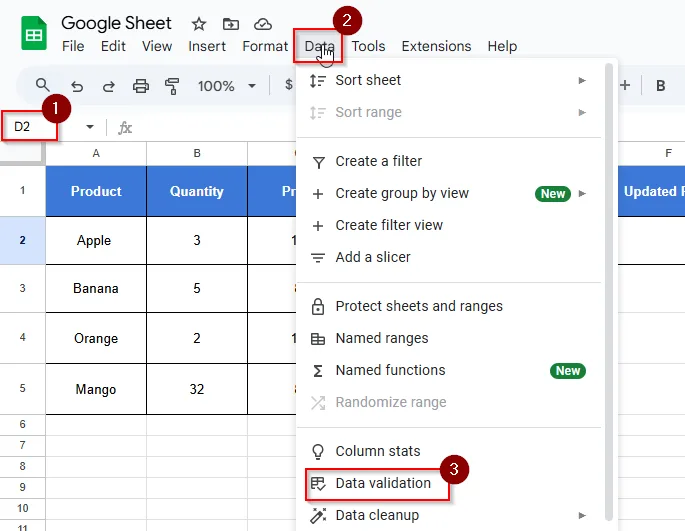Select Named functions entry
The height and width of the screenshot is (531, 685).
[449, 370]
